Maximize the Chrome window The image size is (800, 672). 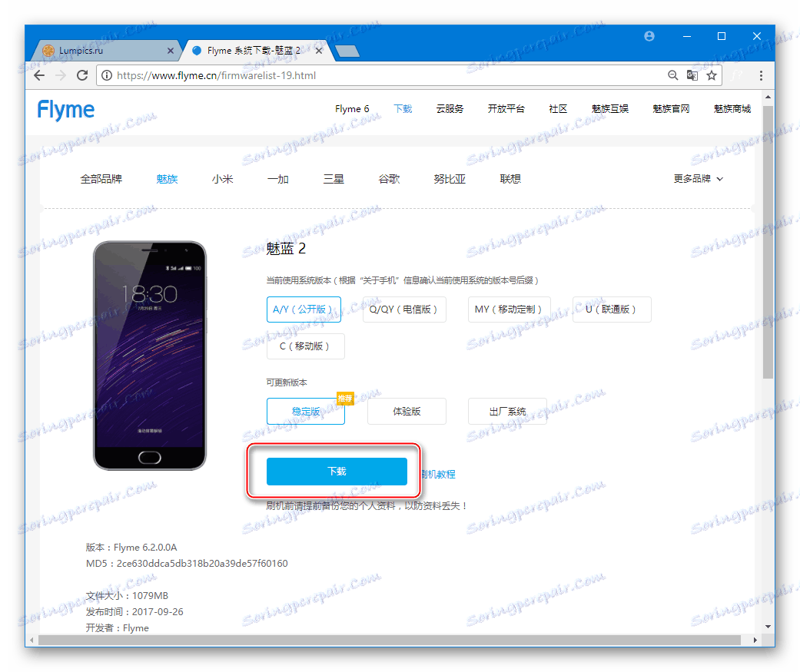point(722,36)
